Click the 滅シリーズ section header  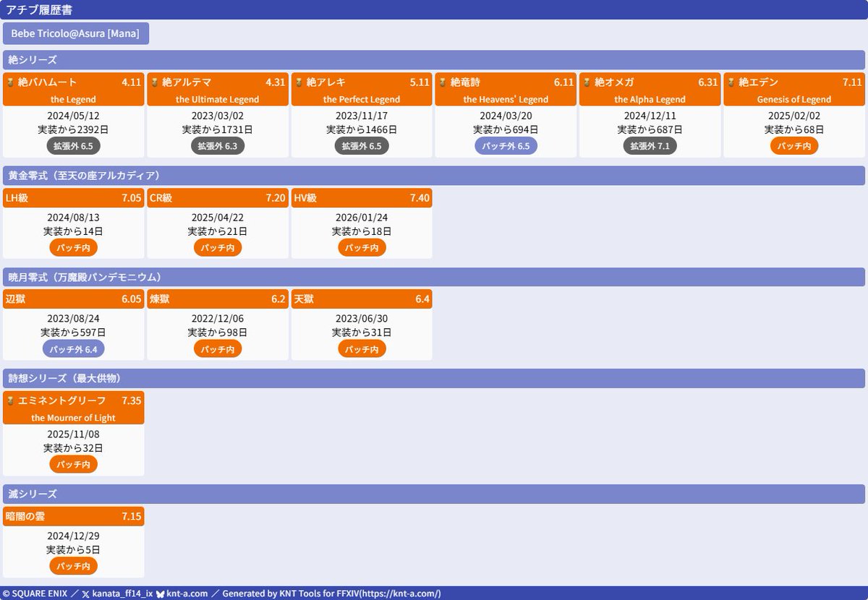[434, 494]
